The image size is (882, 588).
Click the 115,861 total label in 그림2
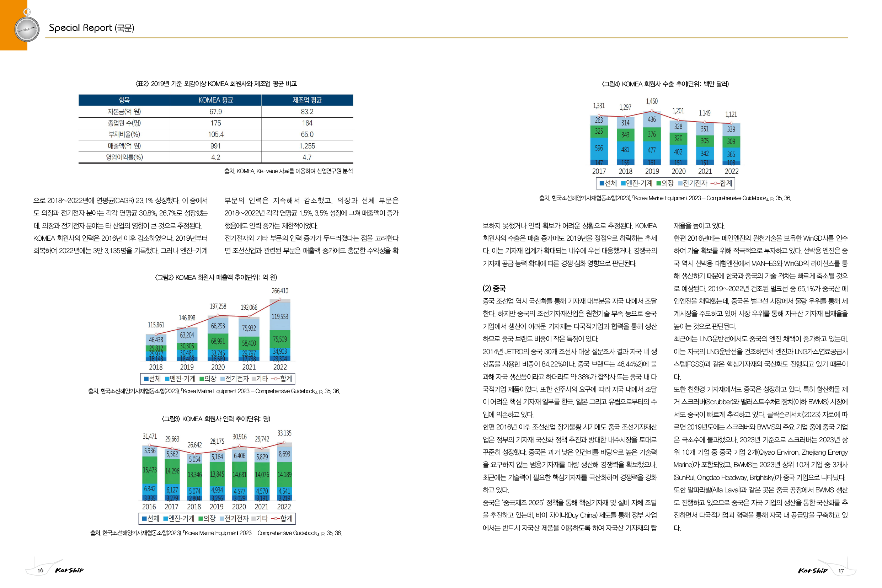156,325
